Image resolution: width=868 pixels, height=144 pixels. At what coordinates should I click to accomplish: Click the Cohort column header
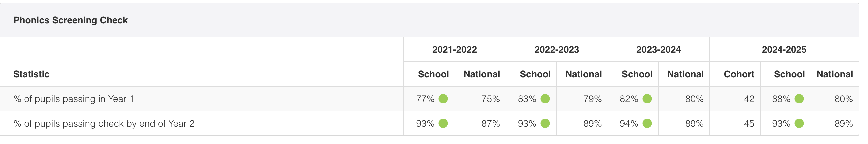point(739,74)
